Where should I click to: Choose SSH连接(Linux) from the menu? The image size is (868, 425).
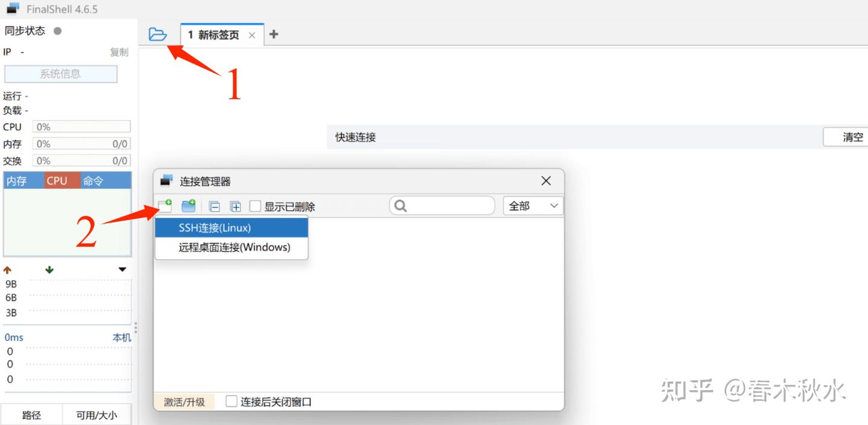[231, 228]
